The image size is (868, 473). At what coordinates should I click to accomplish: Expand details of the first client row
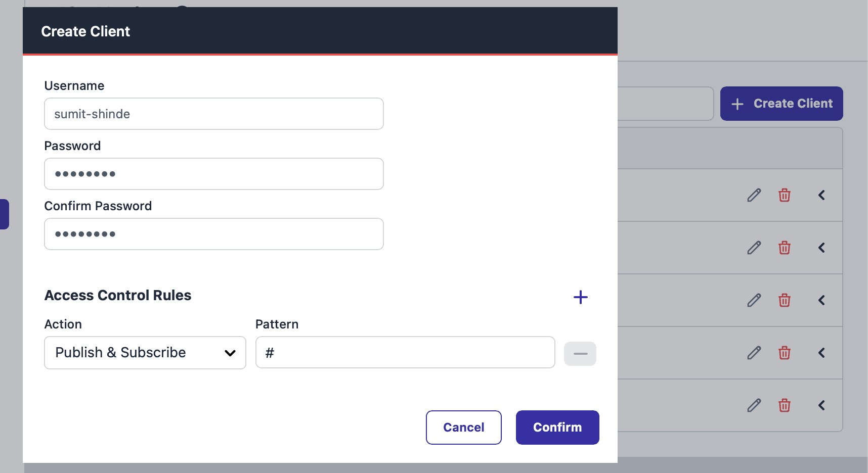tap(821, 195)
